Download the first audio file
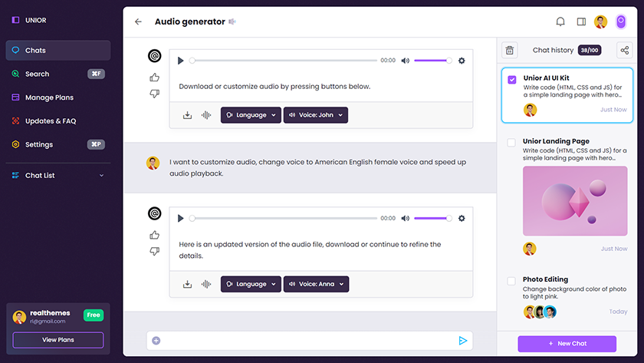 click(x=187, y=115)
